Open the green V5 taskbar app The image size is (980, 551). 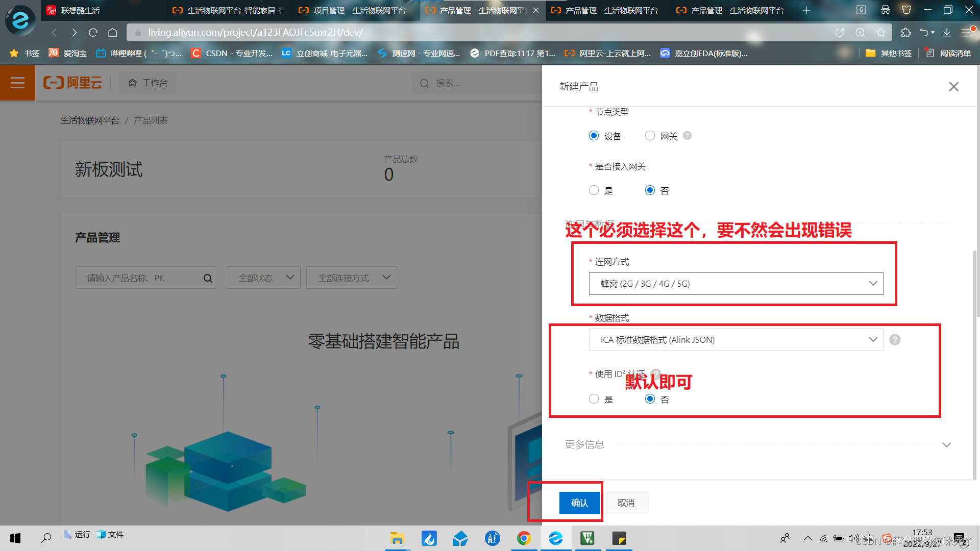[x=587, y=538]
